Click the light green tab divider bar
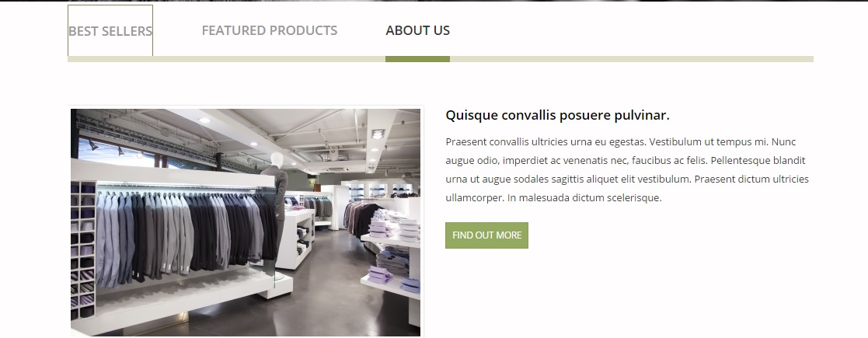 (441, 59)
